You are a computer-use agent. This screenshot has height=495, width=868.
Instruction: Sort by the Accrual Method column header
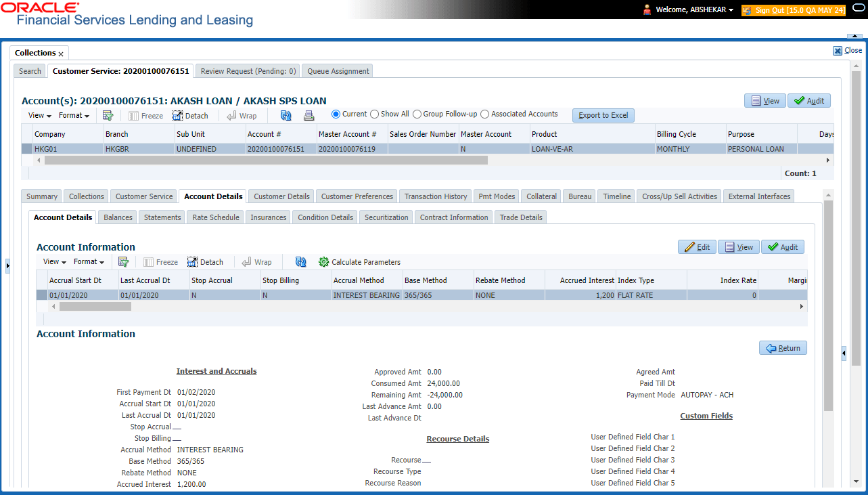[366, 280]
